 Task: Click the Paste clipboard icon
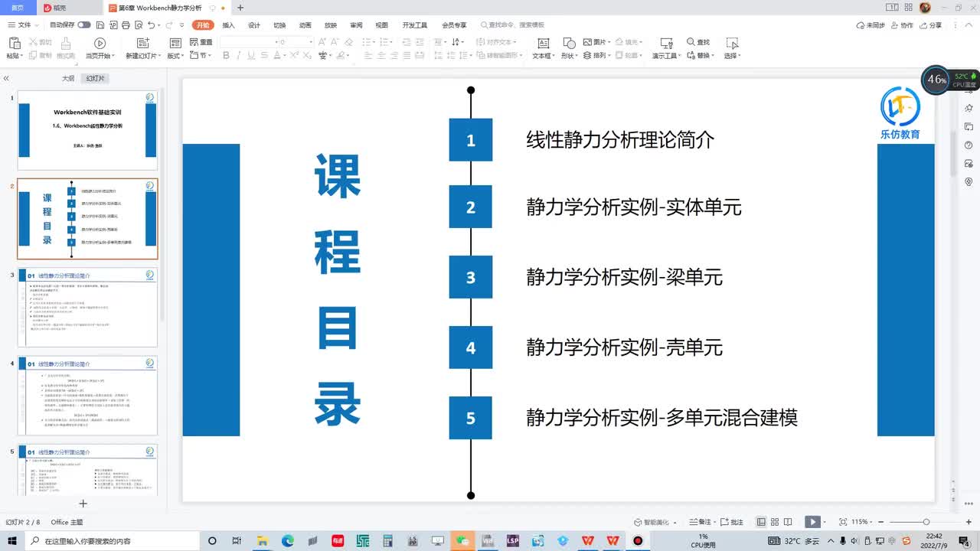(x=13, y=43)
